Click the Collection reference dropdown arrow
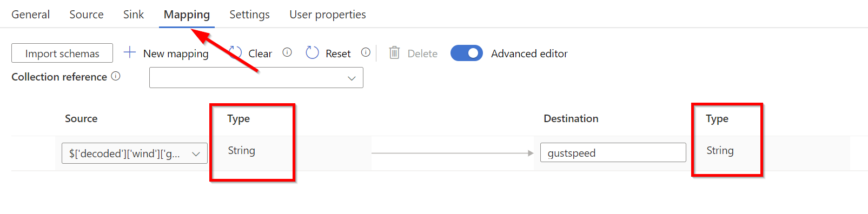This screenshot has height=214, width=868. [352, 78]
